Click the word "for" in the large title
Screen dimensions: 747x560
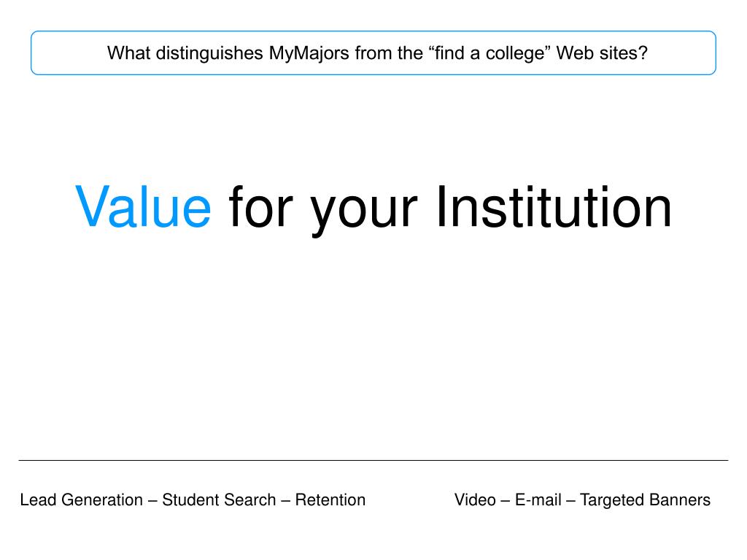(260, 206)
